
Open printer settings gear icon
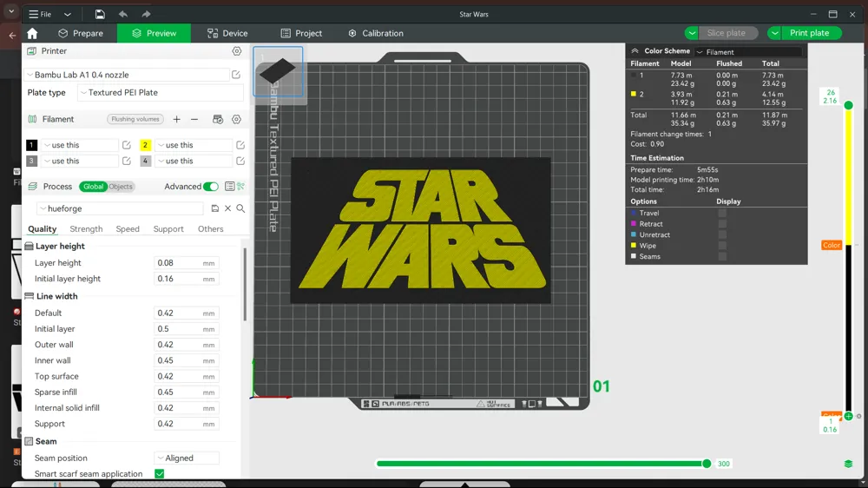[x=237, y=51]
